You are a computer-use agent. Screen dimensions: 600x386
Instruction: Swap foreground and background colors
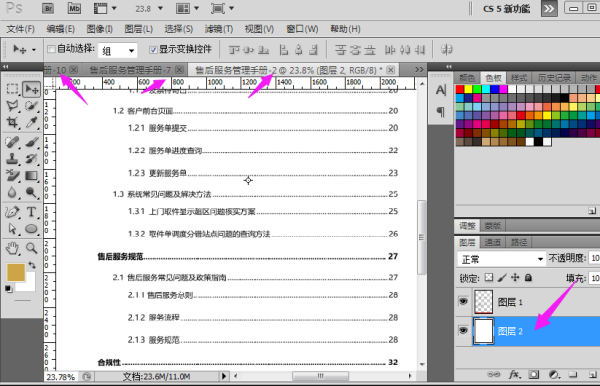(x=32, y=265)
